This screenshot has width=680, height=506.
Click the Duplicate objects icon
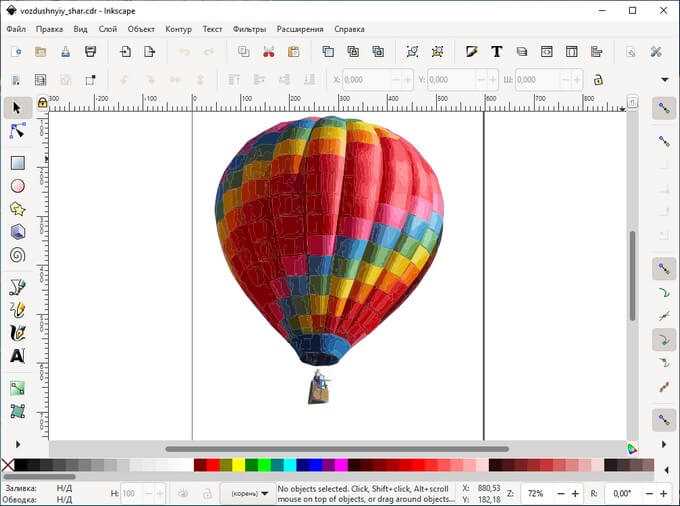click(x=328, y=52)
